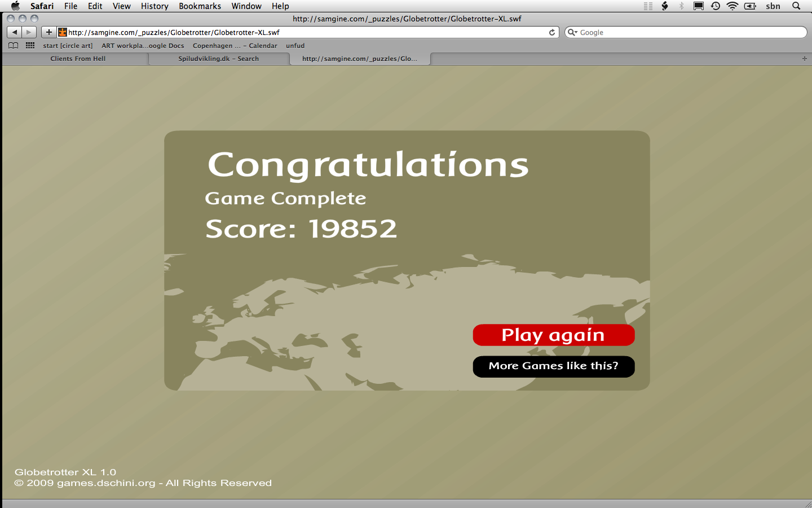Click the Score: 19852 text
812x508 pixels.
click(x=301, y=229)
